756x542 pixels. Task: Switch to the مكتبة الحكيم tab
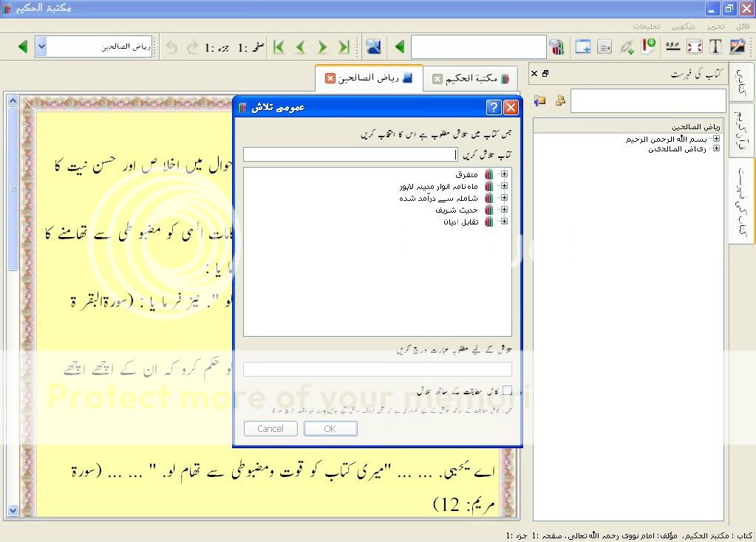click(x=471, y=78)
